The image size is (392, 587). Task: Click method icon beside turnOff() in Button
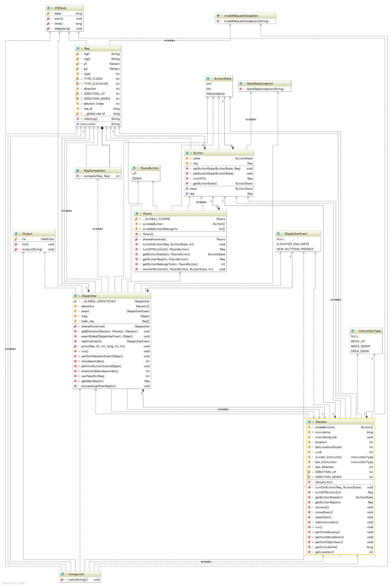point(187,179)
